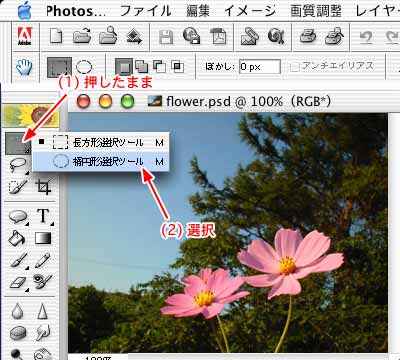Select the Paint Bucket tool
Image resolution: width=400 pixels, height=360 pixels.
17,238
